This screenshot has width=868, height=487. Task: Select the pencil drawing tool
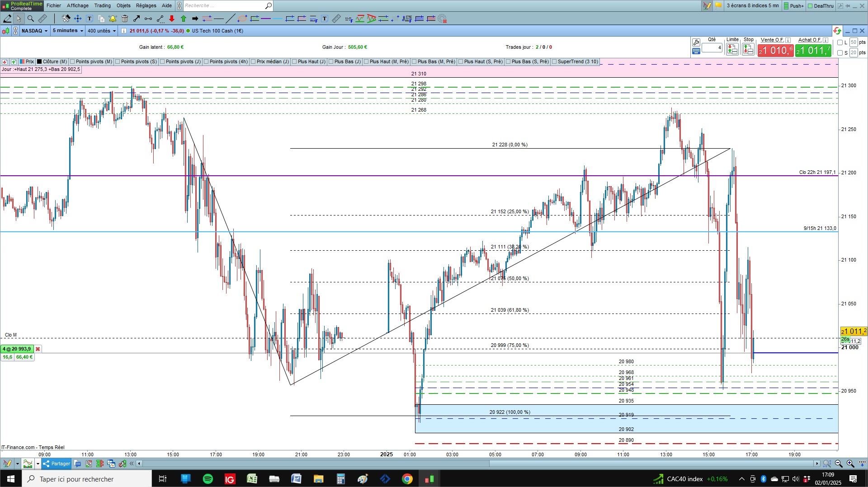point(8,19)
